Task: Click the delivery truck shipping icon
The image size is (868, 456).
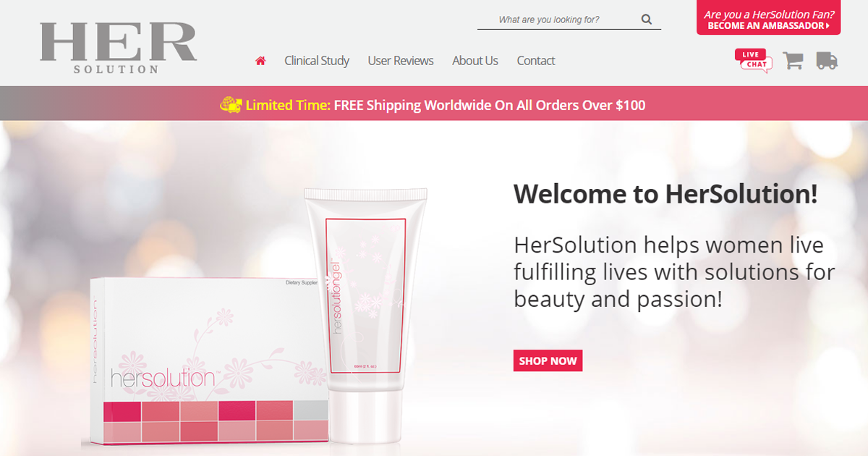Action: point(827,61)
